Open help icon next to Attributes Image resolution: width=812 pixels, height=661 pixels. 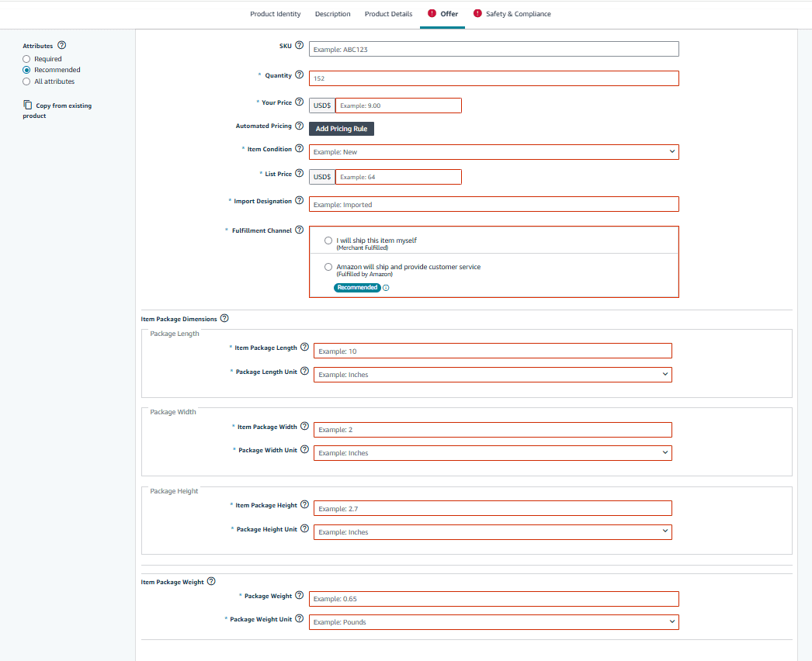click(61, 45)
